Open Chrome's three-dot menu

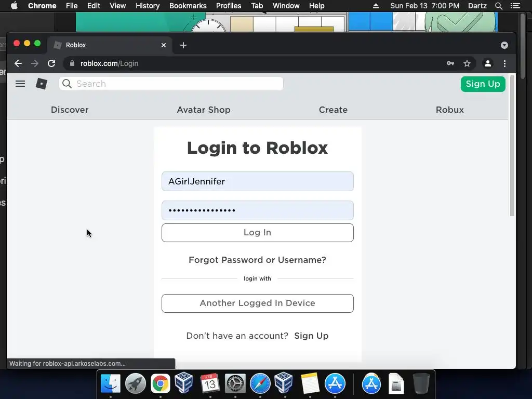504,63
